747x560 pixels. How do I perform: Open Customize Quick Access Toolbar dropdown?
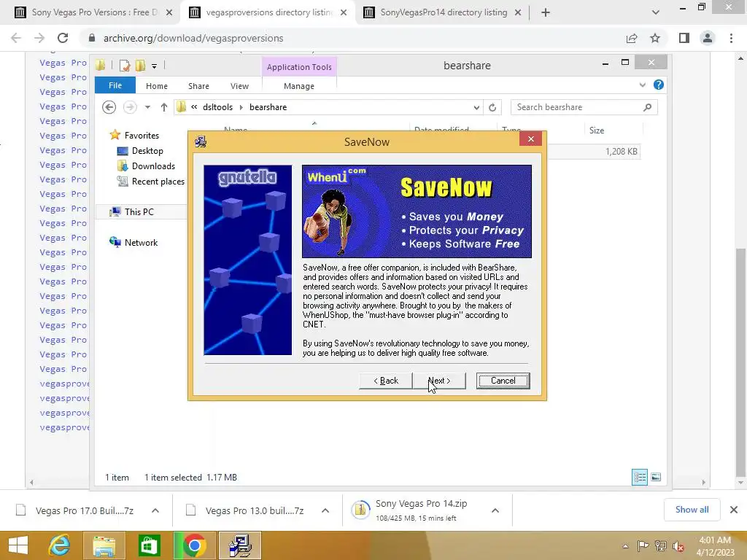point(155,66)
